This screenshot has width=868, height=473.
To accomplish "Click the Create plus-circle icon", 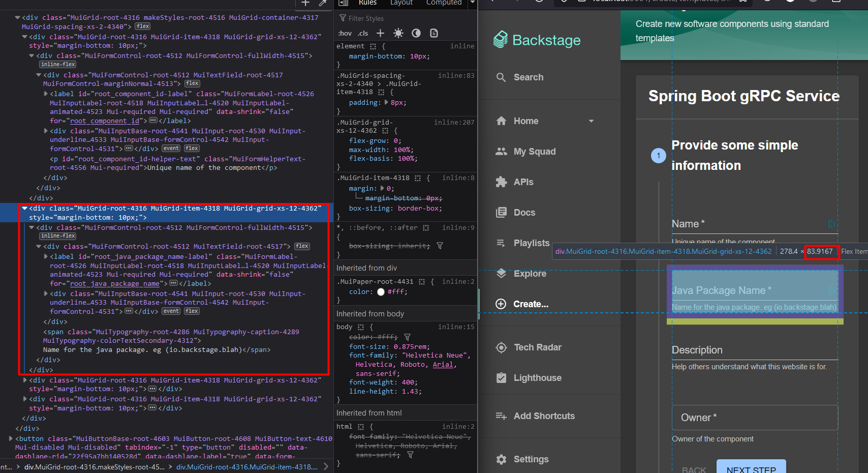I will tap(501, 304).
